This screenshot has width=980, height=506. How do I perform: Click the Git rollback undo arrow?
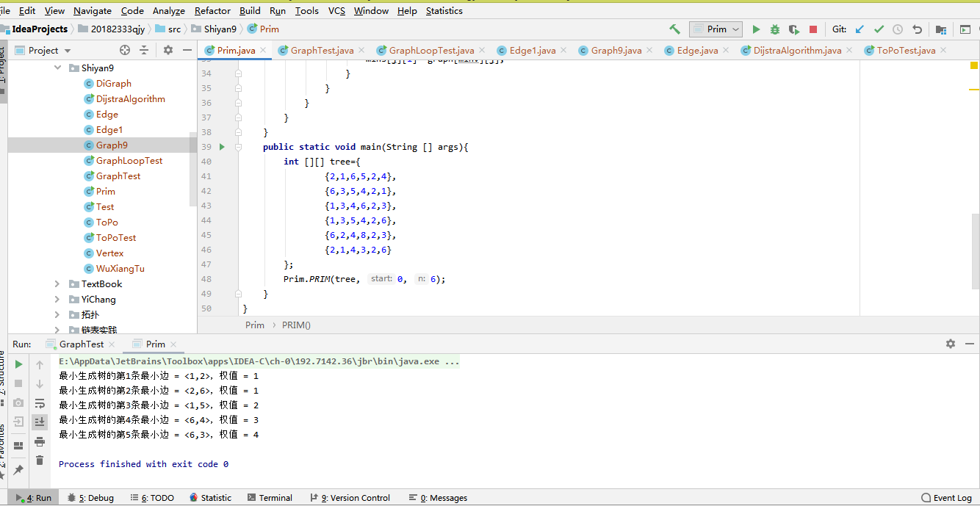click(917, 29)
